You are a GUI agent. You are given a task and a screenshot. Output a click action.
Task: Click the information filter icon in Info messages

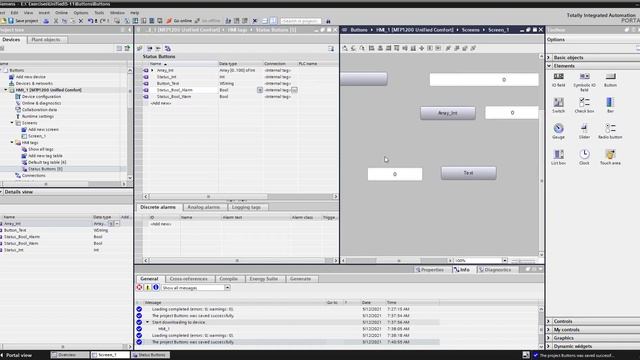pos(156,288)
